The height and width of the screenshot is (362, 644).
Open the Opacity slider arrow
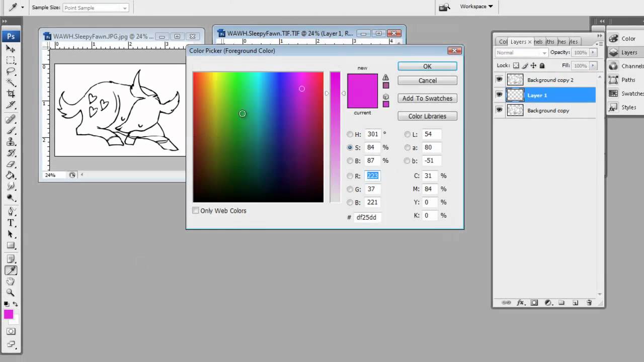593,52
